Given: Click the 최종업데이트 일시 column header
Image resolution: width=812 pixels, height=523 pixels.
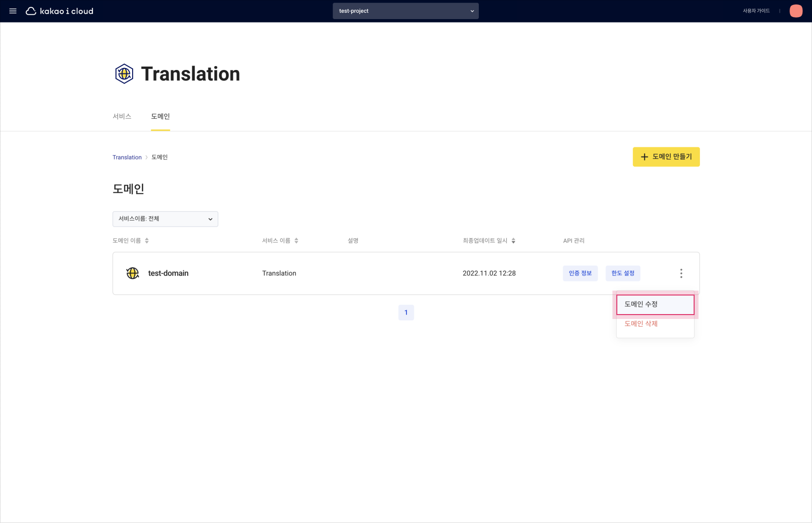Looking at the screenshot, I should coord(485,241).
